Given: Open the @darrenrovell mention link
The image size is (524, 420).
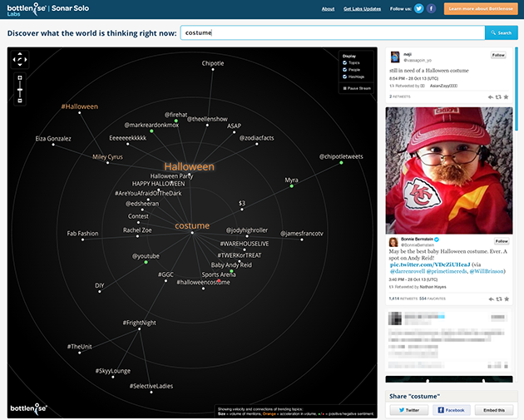Looking at the screenshot, I should coord(408,271).
